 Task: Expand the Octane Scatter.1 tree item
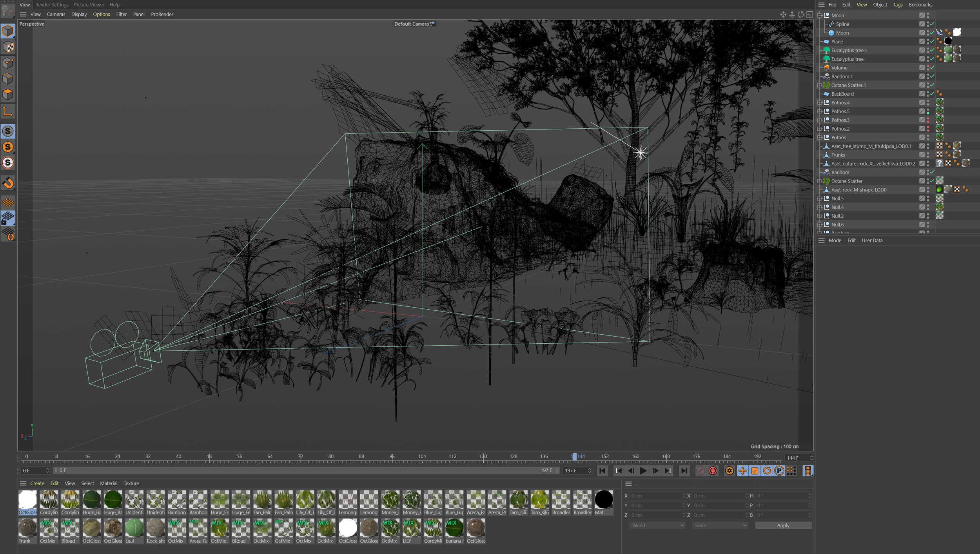click(x=819, y=85)
